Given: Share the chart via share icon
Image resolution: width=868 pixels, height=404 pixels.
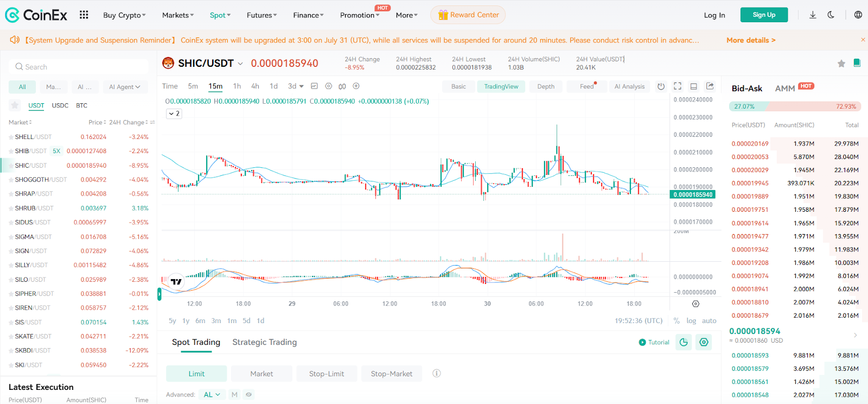Looking at the screenshot, I should pos(710,86).
